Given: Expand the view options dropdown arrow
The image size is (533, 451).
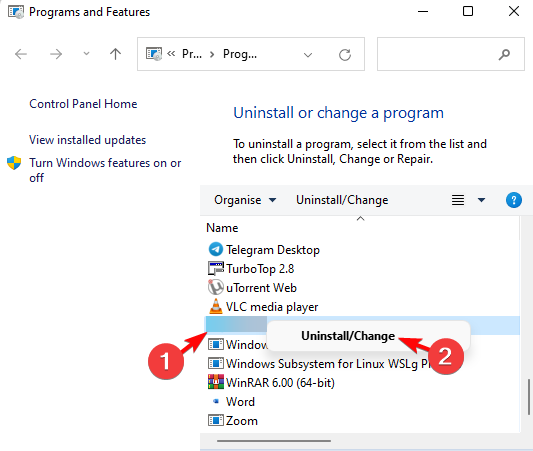Looking at the screenshot, I should pos(481,200).
